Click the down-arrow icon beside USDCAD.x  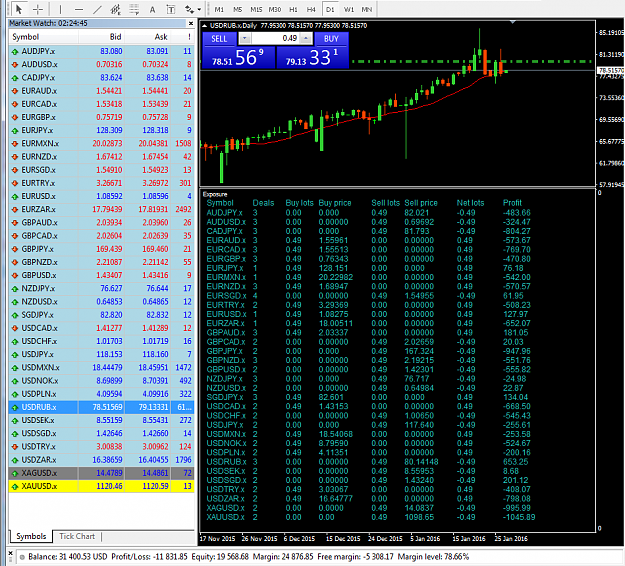(x=15, y=328)
